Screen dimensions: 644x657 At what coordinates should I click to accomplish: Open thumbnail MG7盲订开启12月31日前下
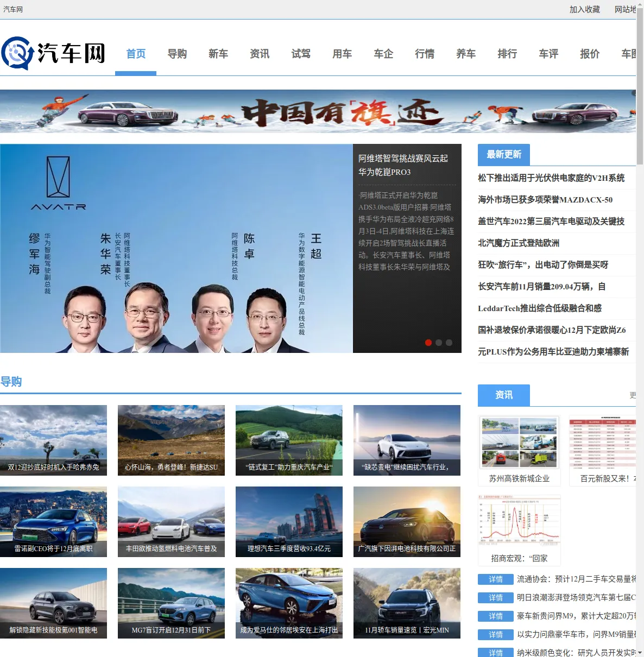pyautogui.click(x=171, y=603)
